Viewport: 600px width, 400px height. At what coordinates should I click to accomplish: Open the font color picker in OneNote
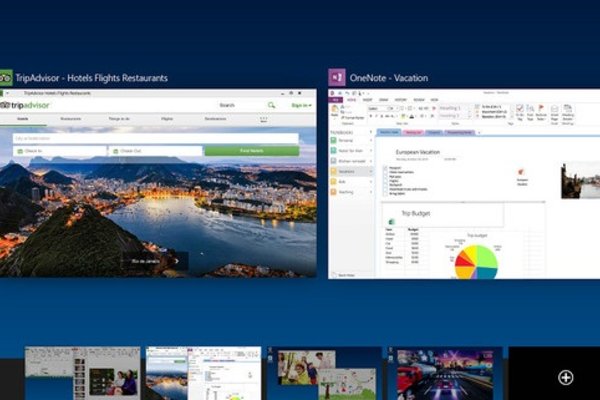[412, 116]
